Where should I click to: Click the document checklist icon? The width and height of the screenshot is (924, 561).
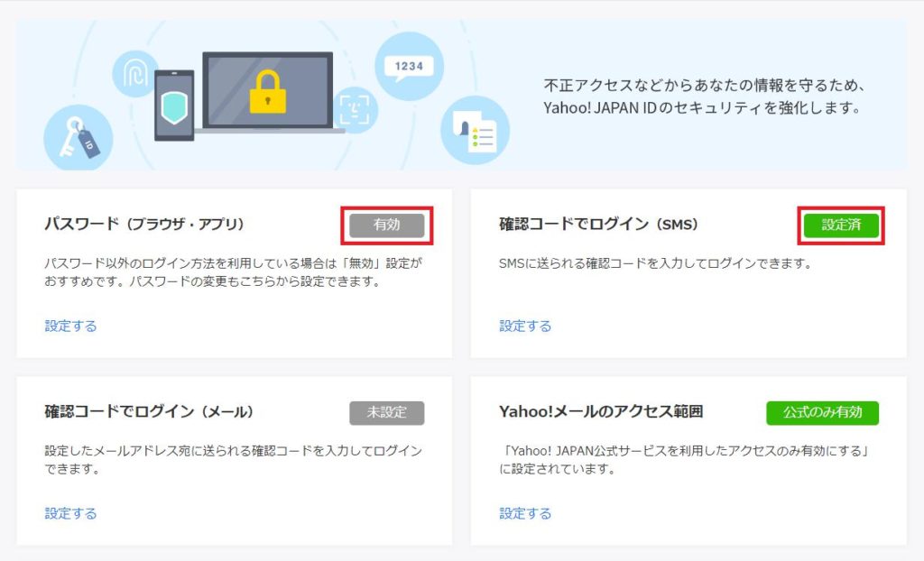click(x=475, y=130)
